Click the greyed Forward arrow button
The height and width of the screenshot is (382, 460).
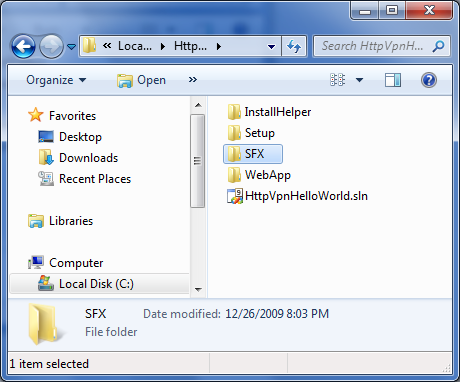[51, 46]
